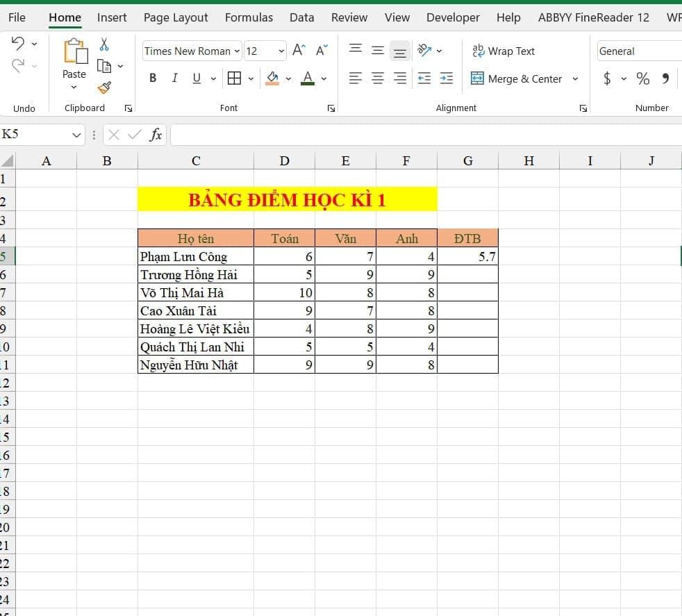Expand the Paste options arrow
682x616 pixels.
pyautogui.click(x=74, y=88)
